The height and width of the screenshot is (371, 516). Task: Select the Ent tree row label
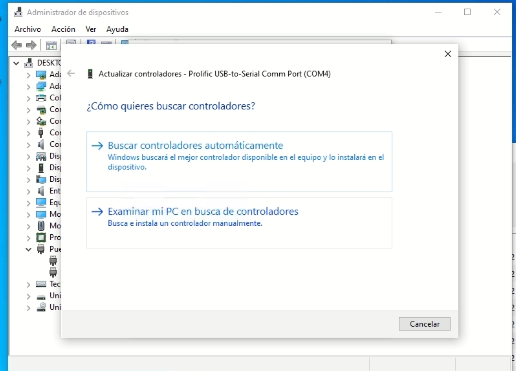click(55, 191)
